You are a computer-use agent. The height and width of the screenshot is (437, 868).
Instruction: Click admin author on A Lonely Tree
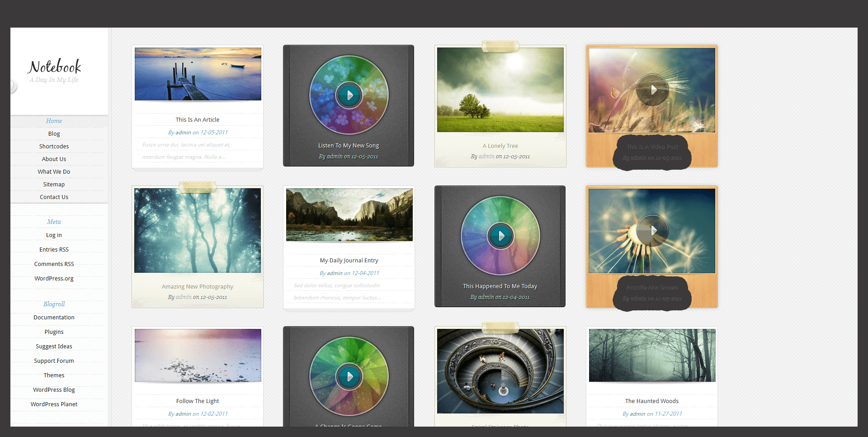pos(486,156)
